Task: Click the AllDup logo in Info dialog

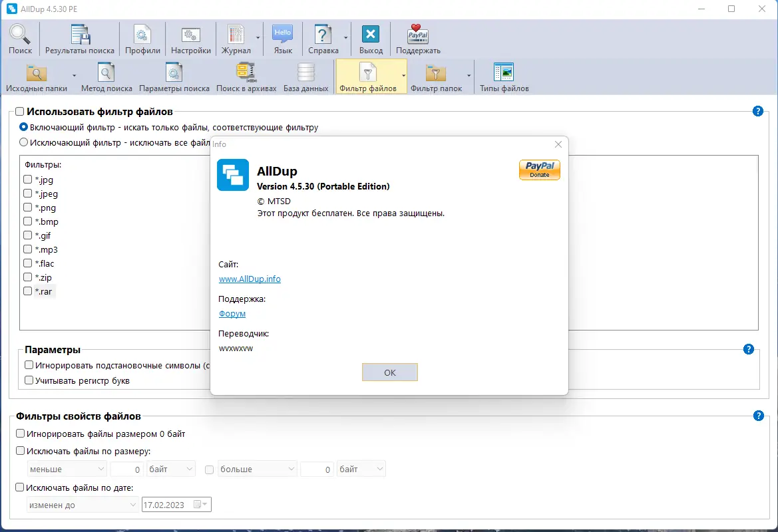Action: (233, 174)
